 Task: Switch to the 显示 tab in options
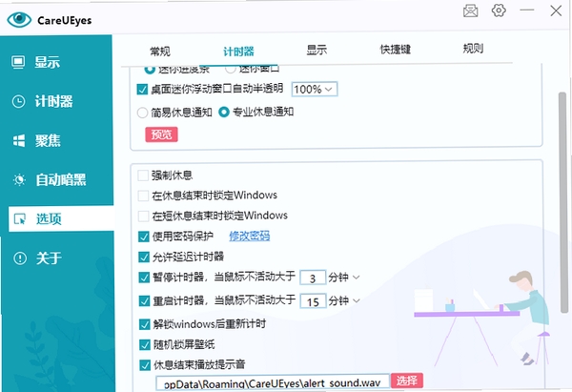pos(317,50)
